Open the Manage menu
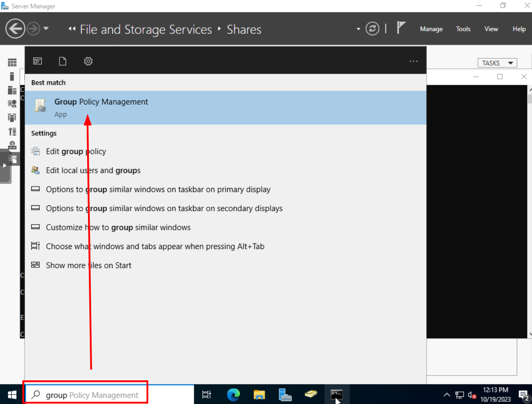532x404 pixels. click(x=431, y=29)
